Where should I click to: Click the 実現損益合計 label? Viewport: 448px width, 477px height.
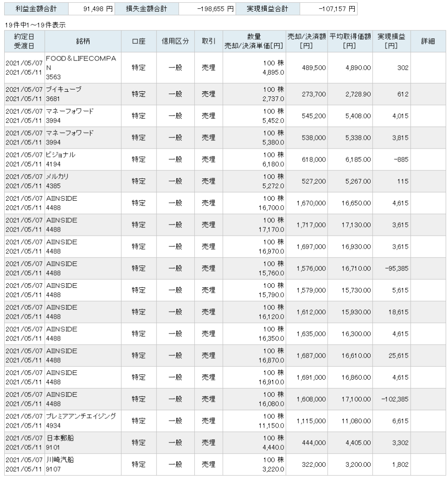pyautogui.click(x=267, y=9)
